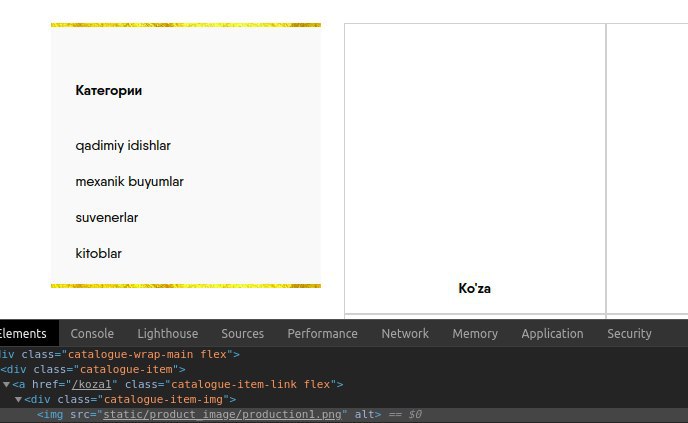
Task: Select the suvenerlar category link
Action: 107,218
